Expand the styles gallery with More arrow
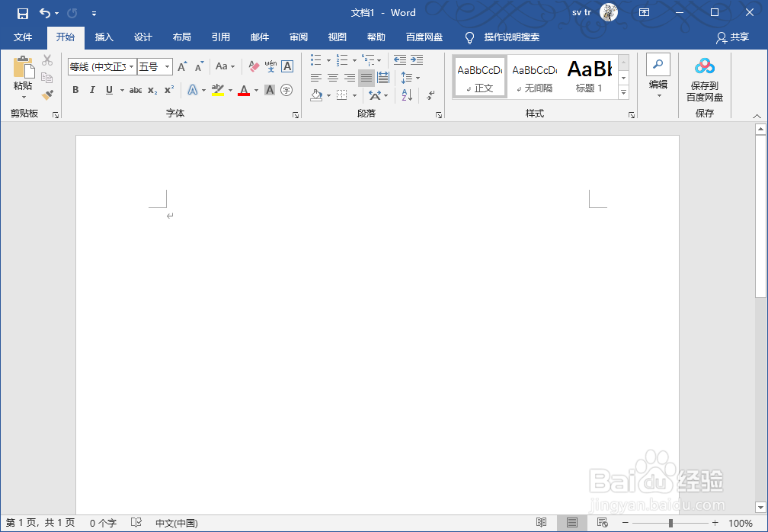 [x=623, y=91]
